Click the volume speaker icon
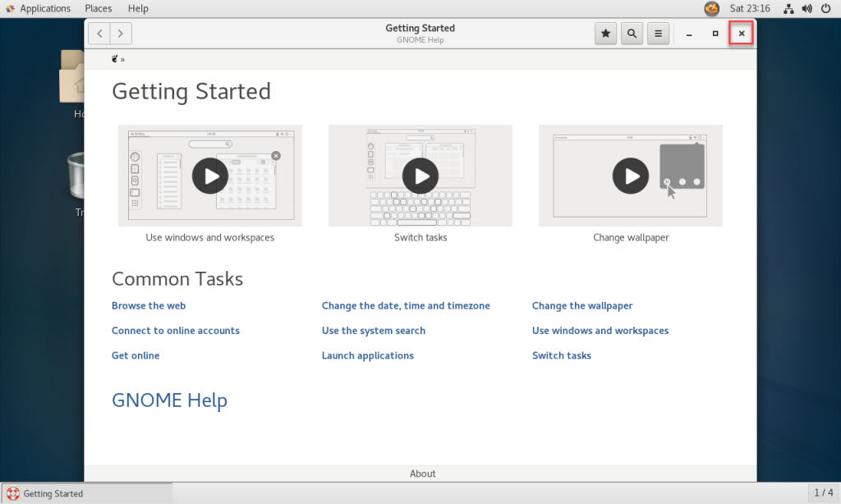 pos(807,8)
